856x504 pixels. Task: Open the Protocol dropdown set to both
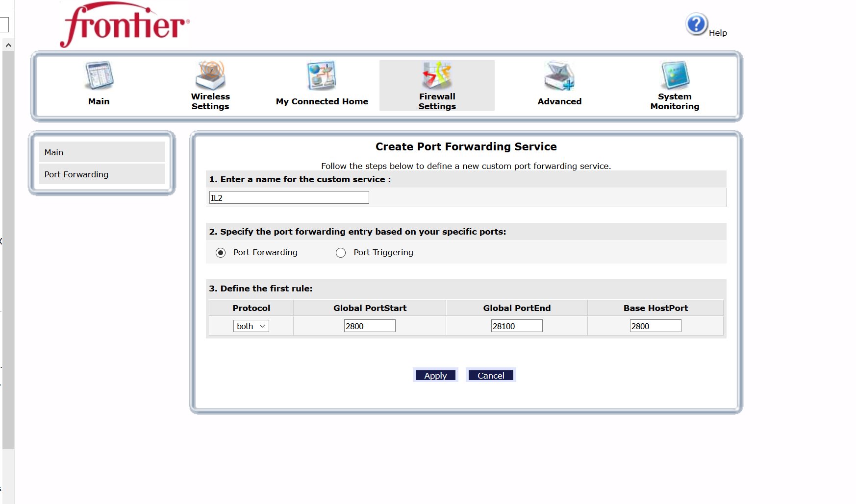coord(251,326)
